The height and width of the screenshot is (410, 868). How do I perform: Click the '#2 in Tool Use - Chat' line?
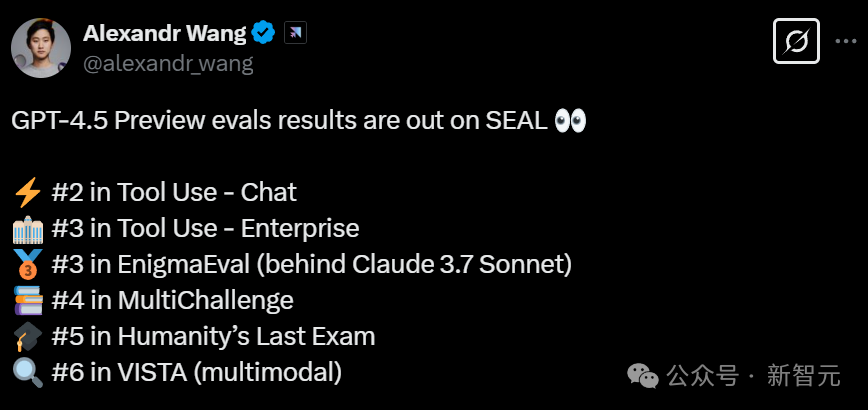point(174,192)
